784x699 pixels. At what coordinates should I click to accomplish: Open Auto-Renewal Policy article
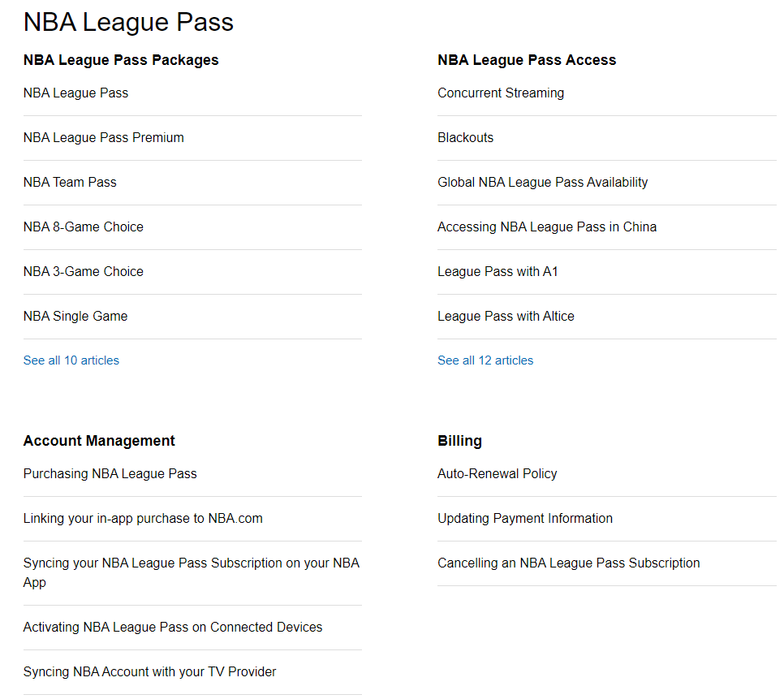coord(497,473)
